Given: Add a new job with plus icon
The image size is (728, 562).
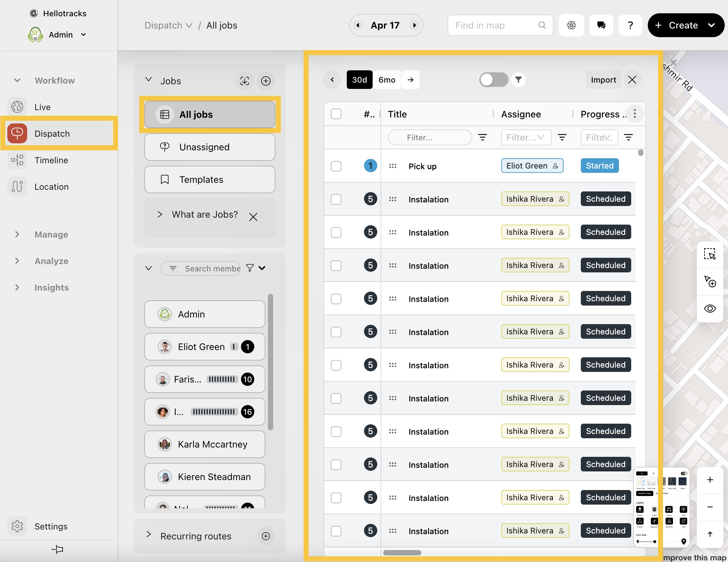Looking at the screenshot, I should pyautogui.click(x=266, y=81).
